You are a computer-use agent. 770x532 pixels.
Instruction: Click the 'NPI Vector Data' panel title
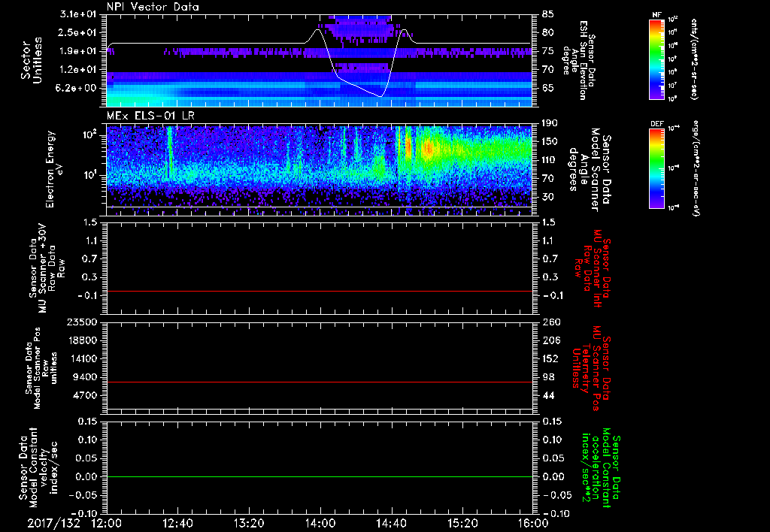tap(153, 7)
